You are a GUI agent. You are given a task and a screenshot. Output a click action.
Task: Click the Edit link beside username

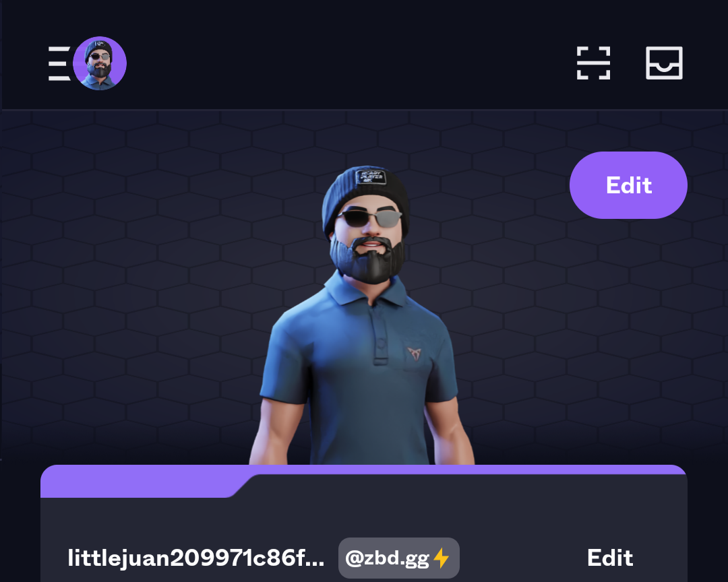click(x=609, y=558)
